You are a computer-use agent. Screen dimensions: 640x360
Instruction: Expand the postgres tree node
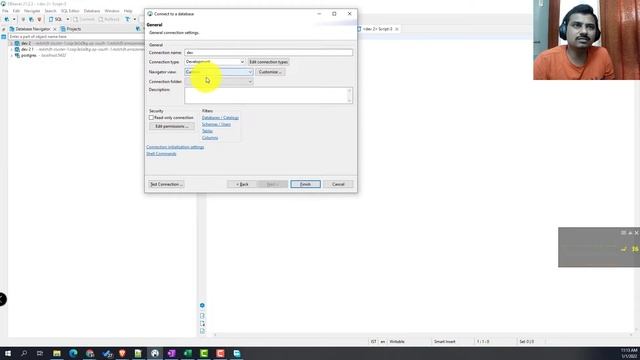11,56
